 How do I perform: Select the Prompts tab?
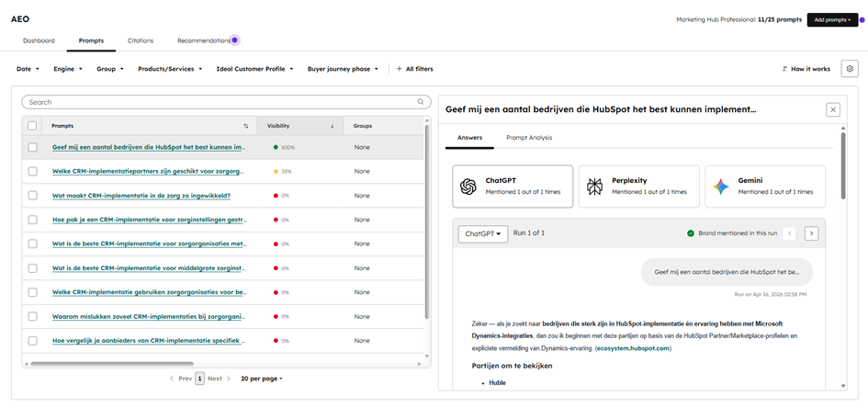[x=91, y=40]
